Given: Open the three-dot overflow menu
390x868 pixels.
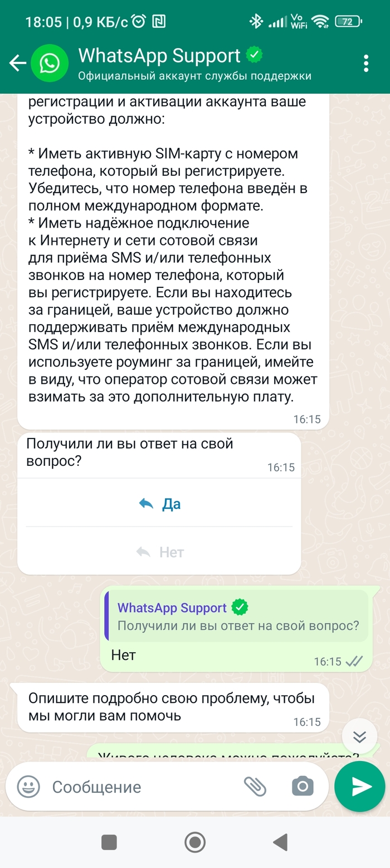Looking at the screenshot, I should click(366, 63).
